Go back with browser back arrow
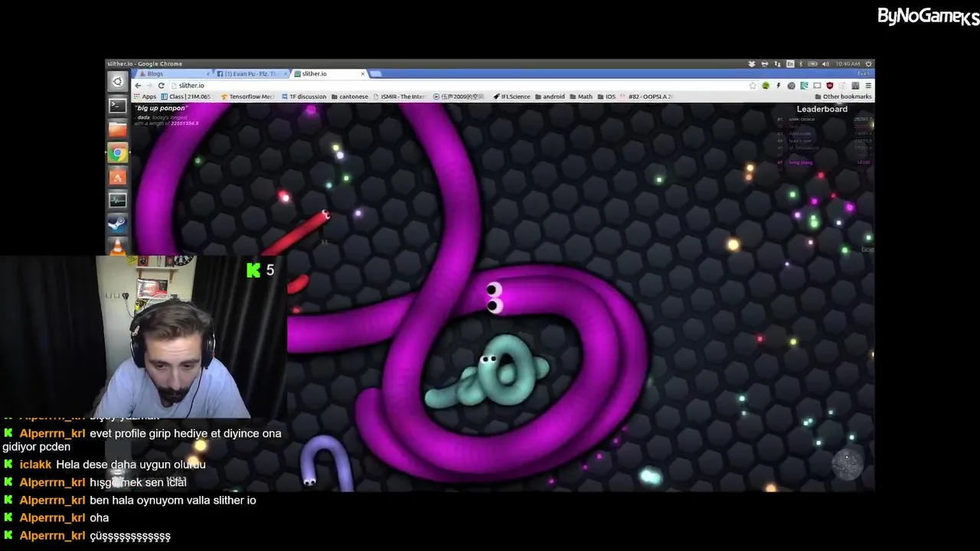 138,86
